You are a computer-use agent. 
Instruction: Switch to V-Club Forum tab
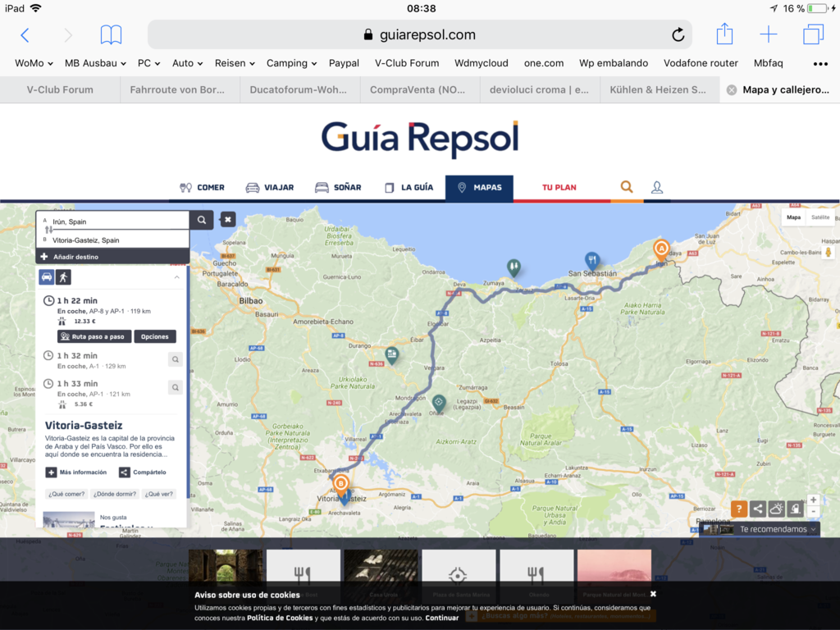[60, 90]
